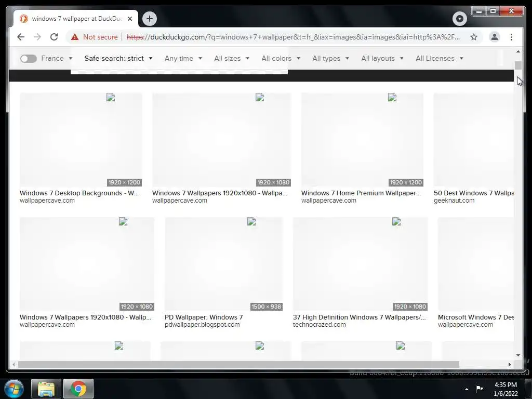Image resolution: width=532 pixels, height=399 pixels.
Task: Click 50 Best Windows 7 Wallpaper title
Action: pyautogui.click(x=474, y=193)
